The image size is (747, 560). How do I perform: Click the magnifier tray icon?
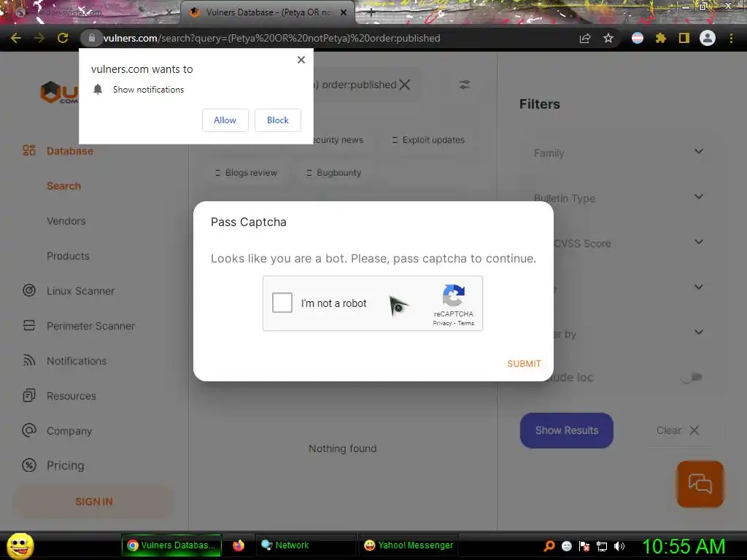(x=549, y=546)
